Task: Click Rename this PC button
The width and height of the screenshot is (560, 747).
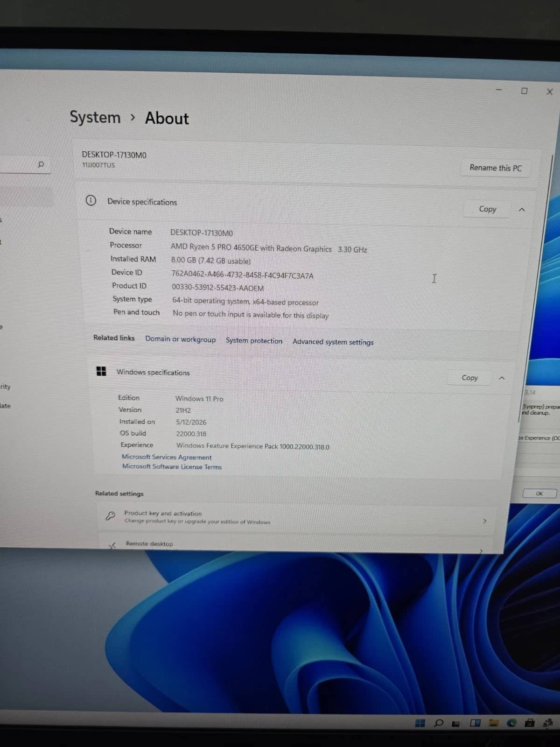Action: coord(496,168)
